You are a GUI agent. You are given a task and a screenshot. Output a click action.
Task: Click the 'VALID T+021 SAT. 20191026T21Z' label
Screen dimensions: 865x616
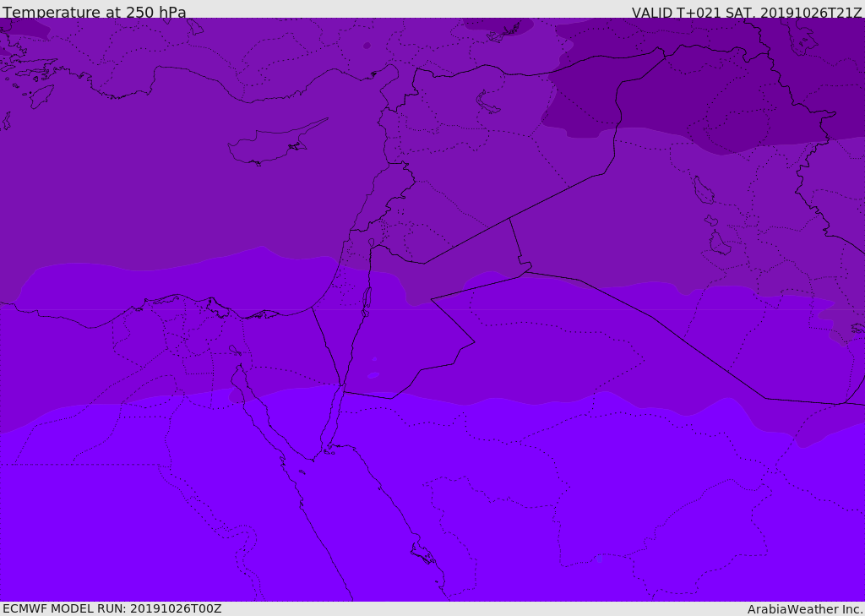[747, 13]
